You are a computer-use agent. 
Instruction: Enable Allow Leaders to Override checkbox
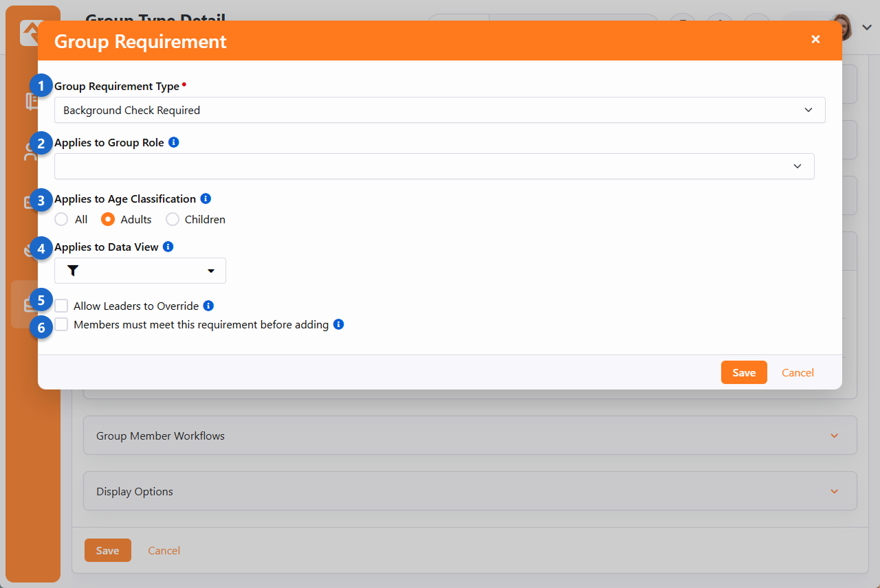click(x=62, y=306)
